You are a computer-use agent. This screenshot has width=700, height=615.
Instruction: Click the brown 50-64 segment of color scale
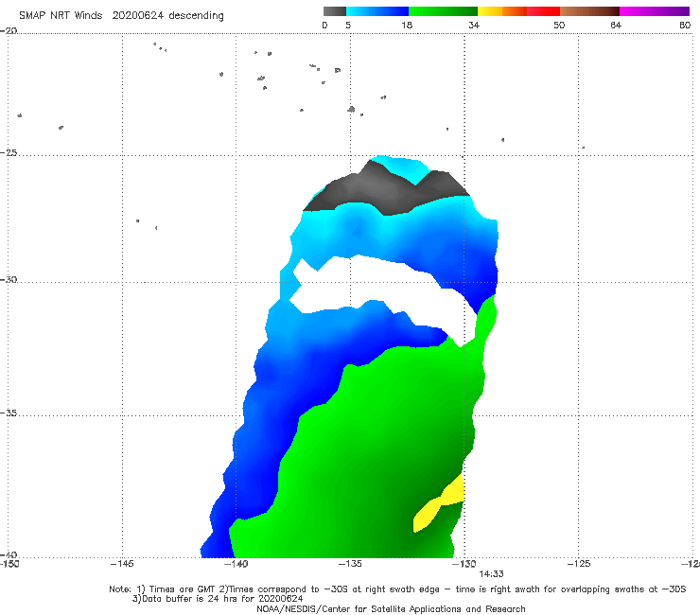coord(589,11)
